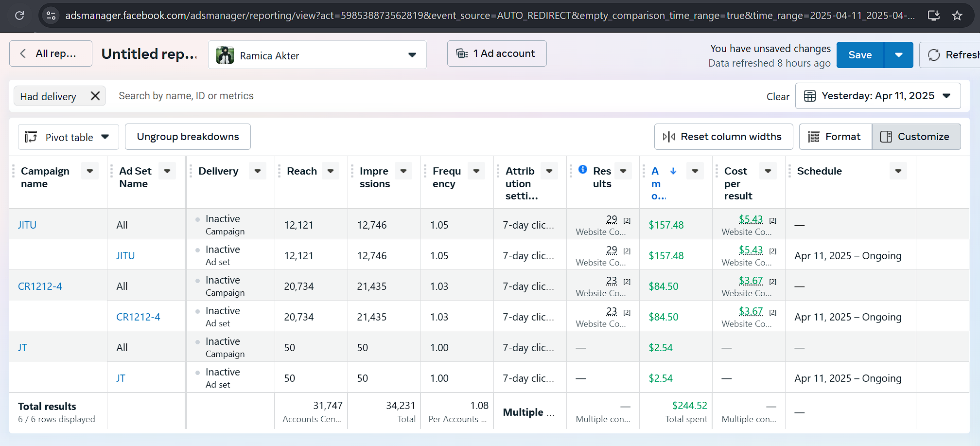Click the site information icon in address bar
The height and width of the screenshot is (446, 980).
click(51, 16)
